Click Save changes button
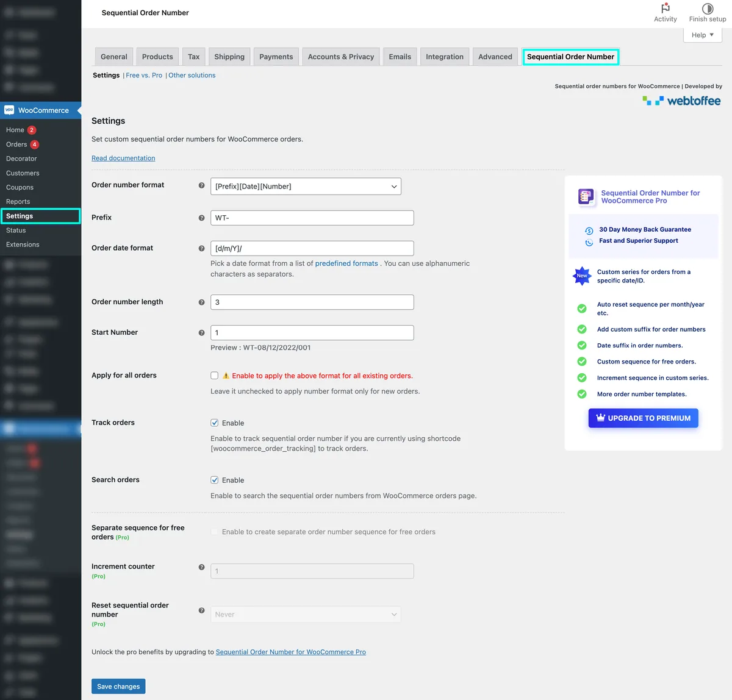The width and height of the screenshot is (732, 700). [118, 687]
